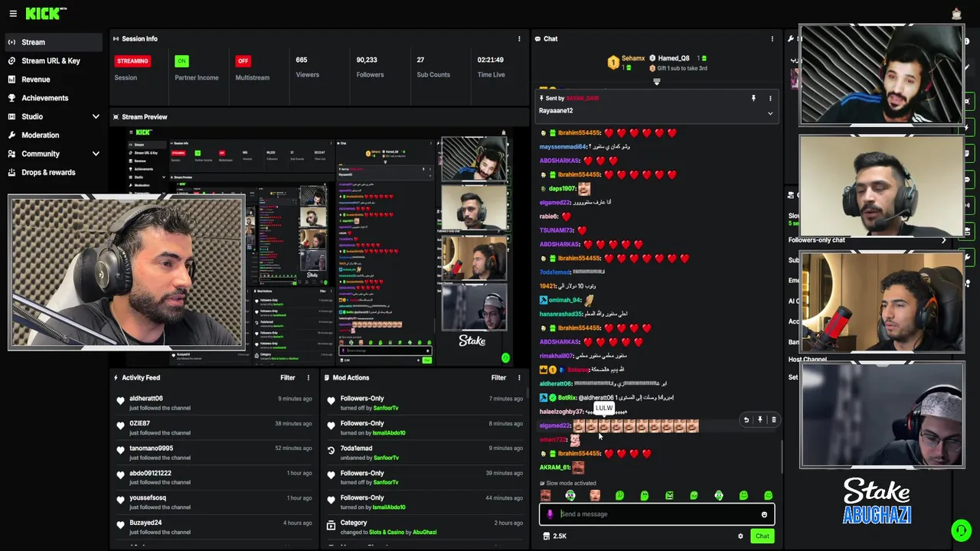
Task: Click AKRAM_61 username in chat
Action: pos(554,468)
